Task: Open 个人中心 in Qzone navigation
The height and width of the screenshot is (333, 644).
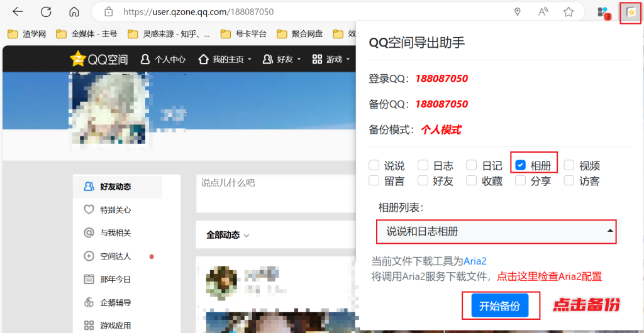Action: point(163,60)
